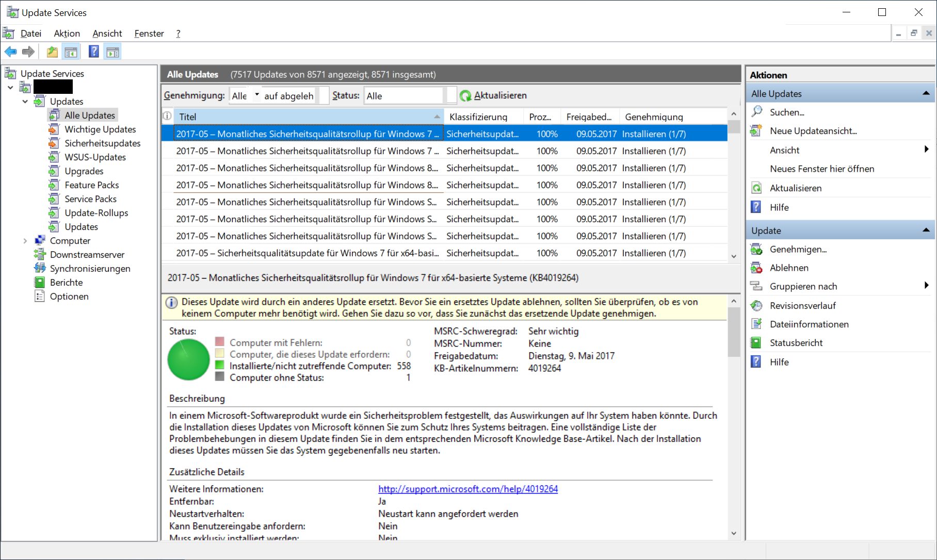Viewport: 937px width, 560px height.
Task: Open Revisionsverlauf from actions pane
Action: 802,306
